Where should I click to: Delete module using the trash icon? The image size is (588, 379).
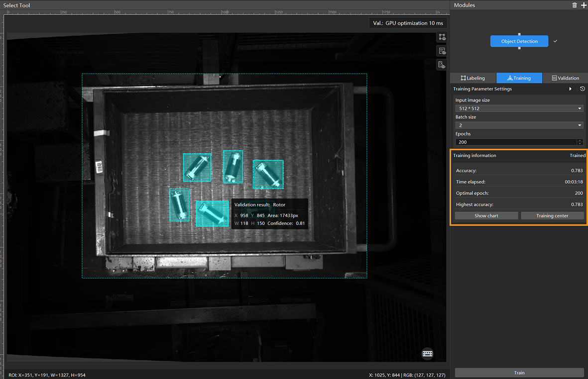(x=575, y=5)
